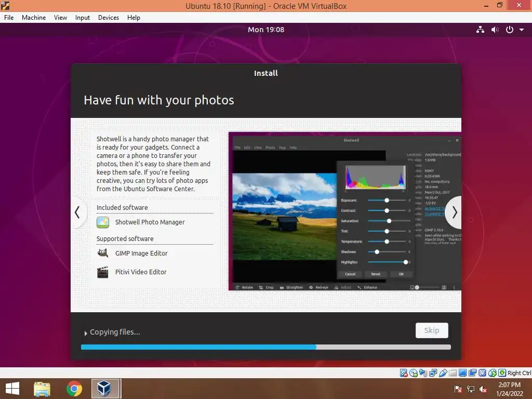Click the VirtualBox shared folders status icon
The image size is (532, 399).
453,373
